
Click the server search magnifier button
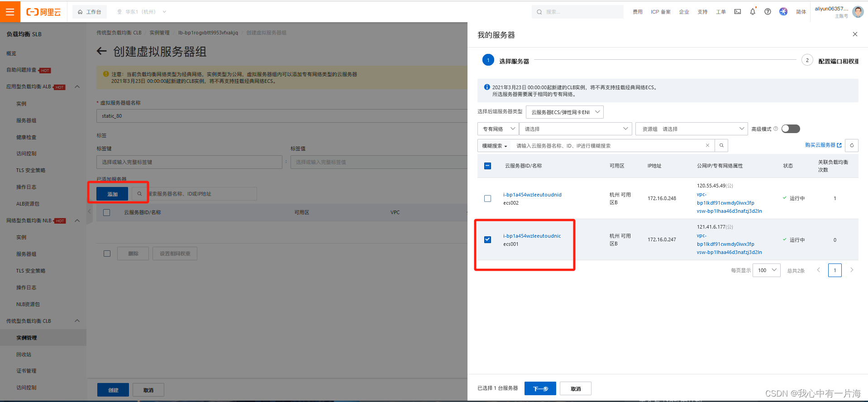click(x=721, y=146)
